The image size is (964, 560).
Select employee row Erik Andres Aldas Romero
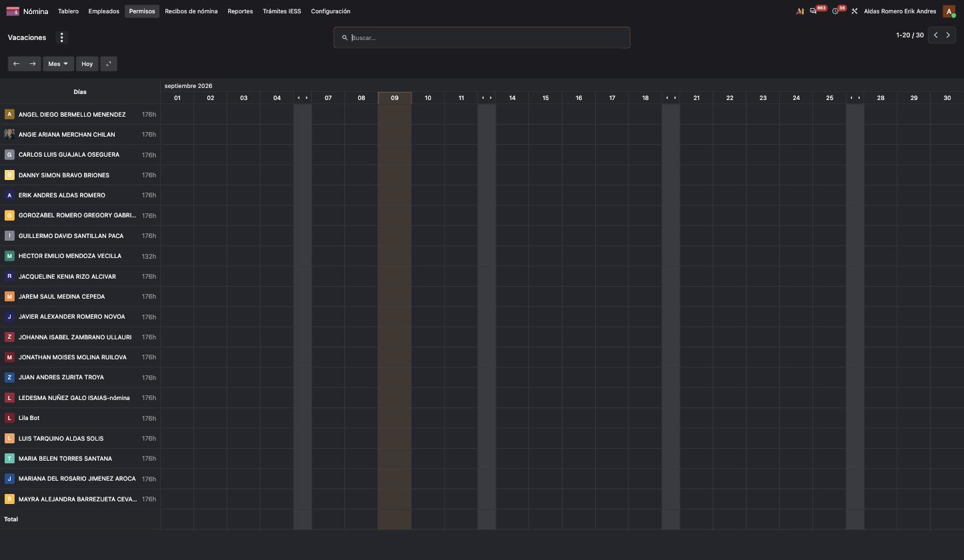(80, 195)
